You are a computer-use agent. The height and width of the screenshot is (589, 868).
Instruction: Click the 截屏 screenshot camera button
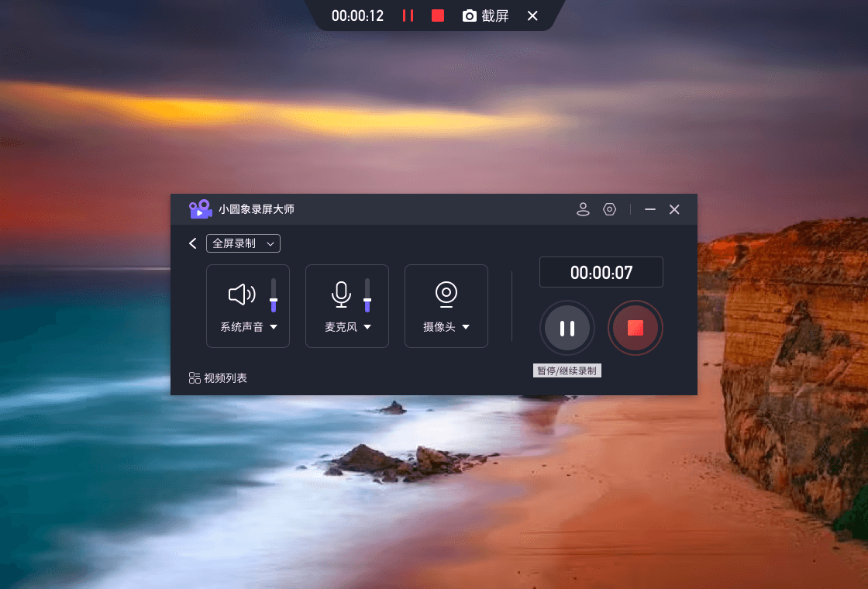click(x=485, y=15)
